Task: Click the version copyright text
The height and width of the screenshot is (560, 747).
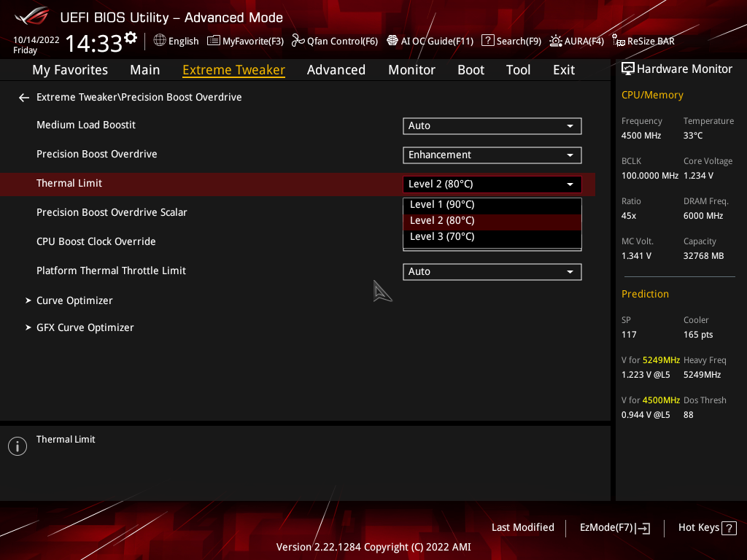Action: click(x=373, y=547)
